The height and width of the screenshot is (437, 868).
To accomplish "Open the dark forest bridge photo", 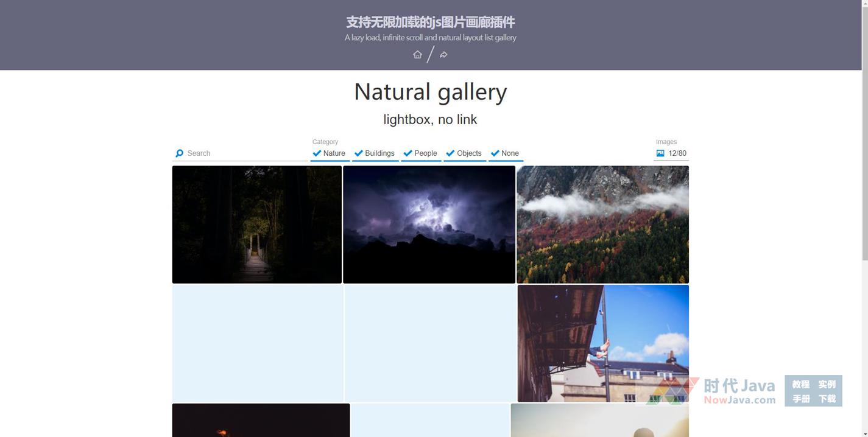I will [x=256, y=224].
